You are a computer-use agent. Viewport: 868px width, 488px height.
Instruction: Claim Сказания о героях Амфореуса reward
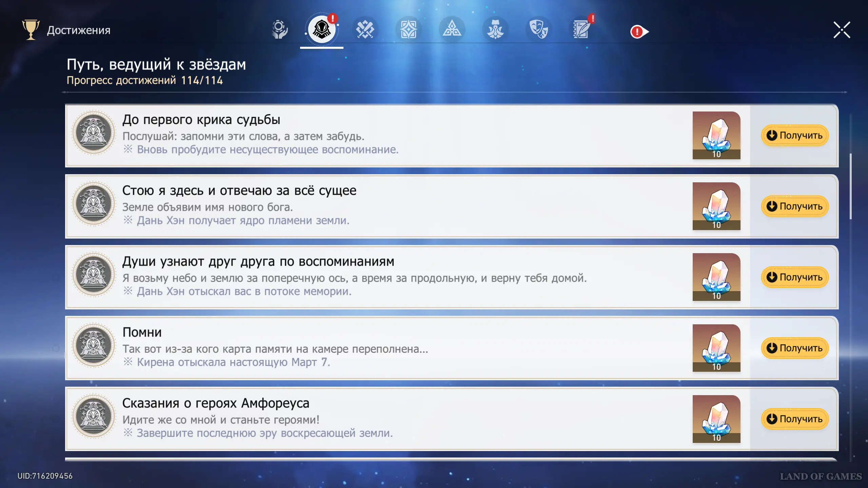794,419
